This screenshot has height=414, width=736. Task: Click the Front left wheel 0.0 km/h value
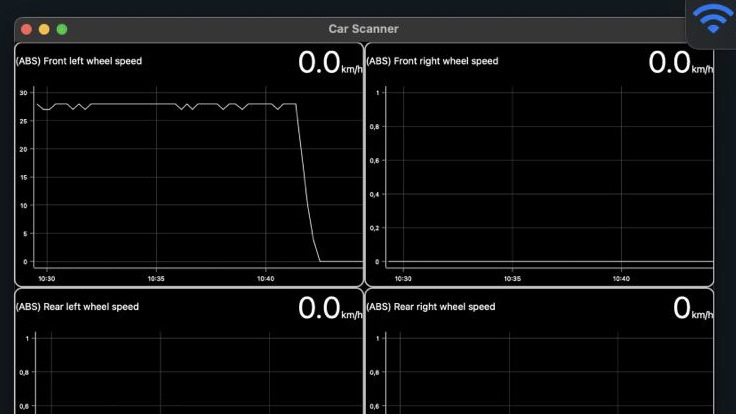coord(330,63)
